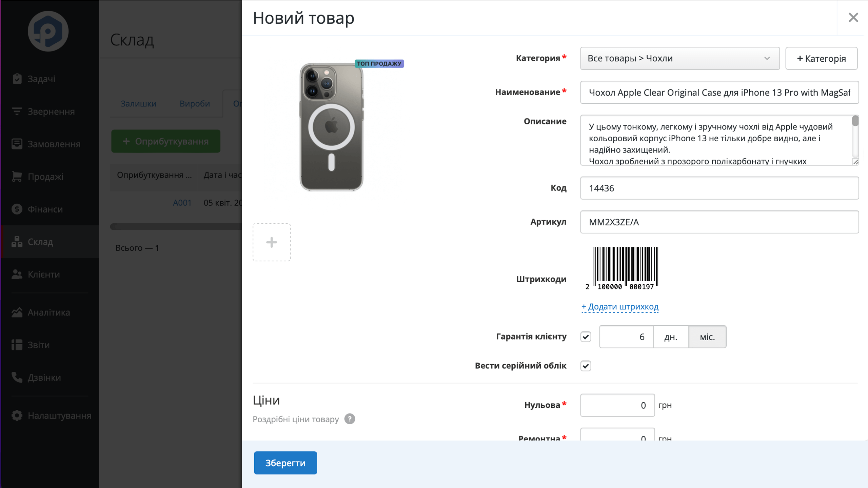Click the Всього — 1 total text
868x488 pixels.
(x=137, y=248)
